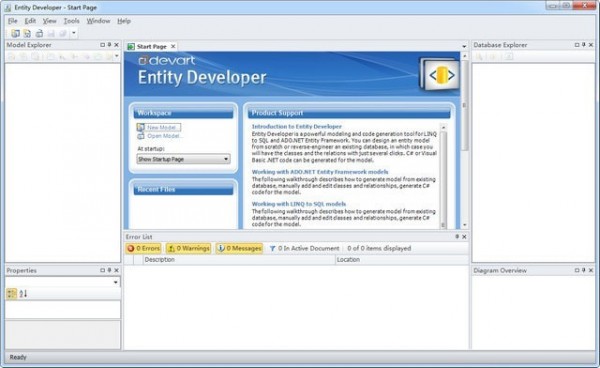Toggle the 0 Errors filter
This screenshot has width=600, height=368.
click(143, 248)
